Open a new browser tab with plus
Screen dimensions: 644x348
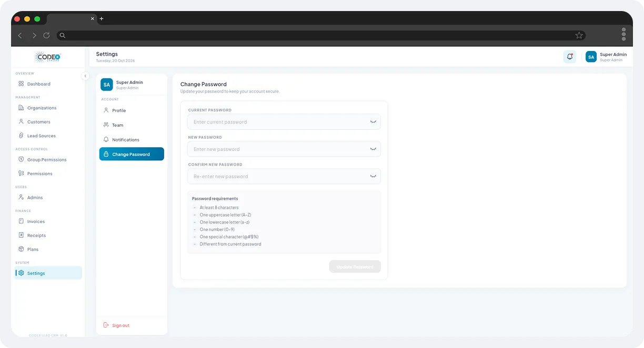(x=102, y=18)
